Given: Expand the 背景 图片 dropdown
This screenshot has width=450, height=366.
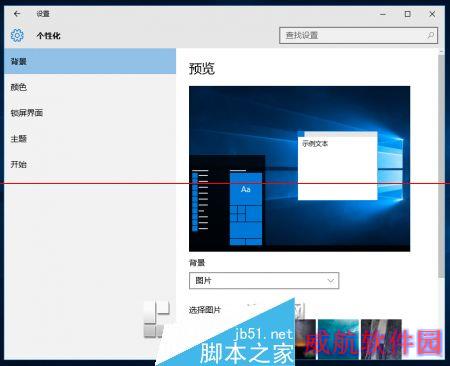Looking at the screenshot, I should click(x=264, y=281).
